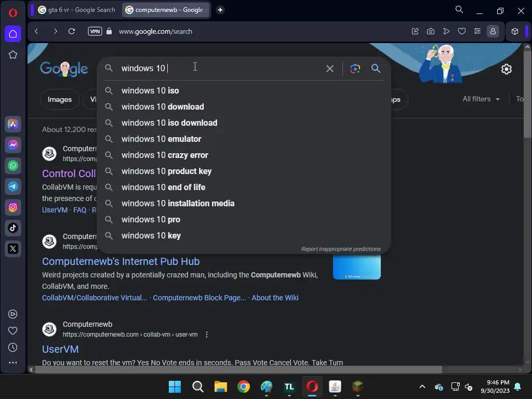Image resolution: width=532 pixels, height=399 pixels.
Task: Open TikTok in sidebar
Action: coord(13,228)
